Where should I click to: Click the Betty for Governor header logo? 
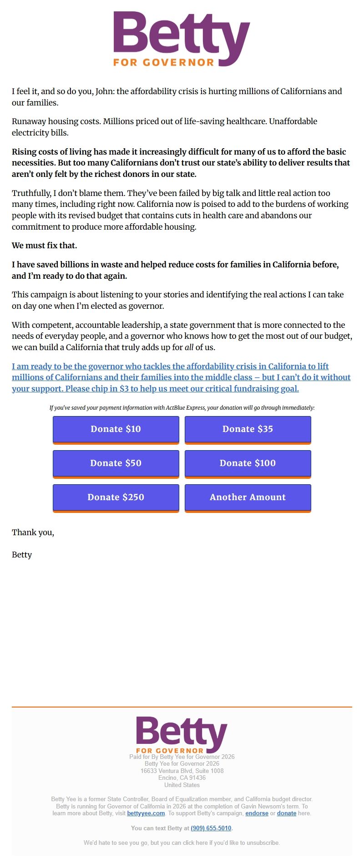(x=182, y=39)
